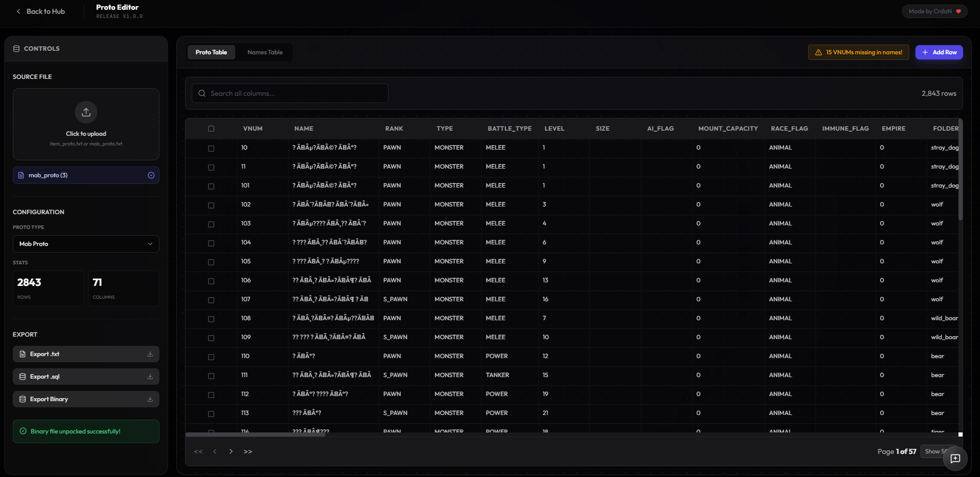Screen dimensions: 980x477
Task: Open the Show rows-per-page dropdown
Action: [935, 451]
